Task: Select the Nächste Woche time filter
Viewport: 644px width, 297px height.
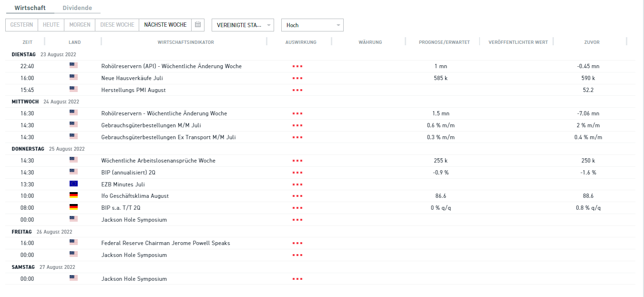Action: [165, 25]
